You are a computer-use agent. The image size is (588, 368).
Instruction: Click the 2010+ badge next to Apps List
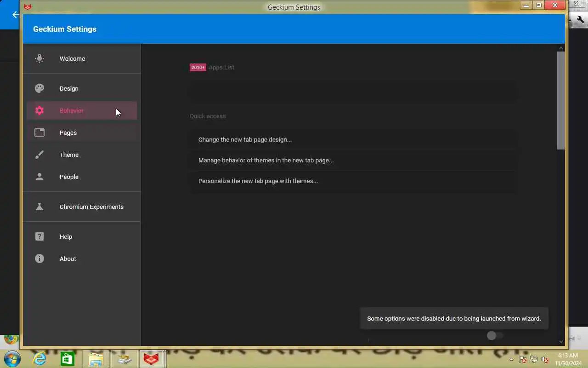pyautogui.click(x=198, y=67)
